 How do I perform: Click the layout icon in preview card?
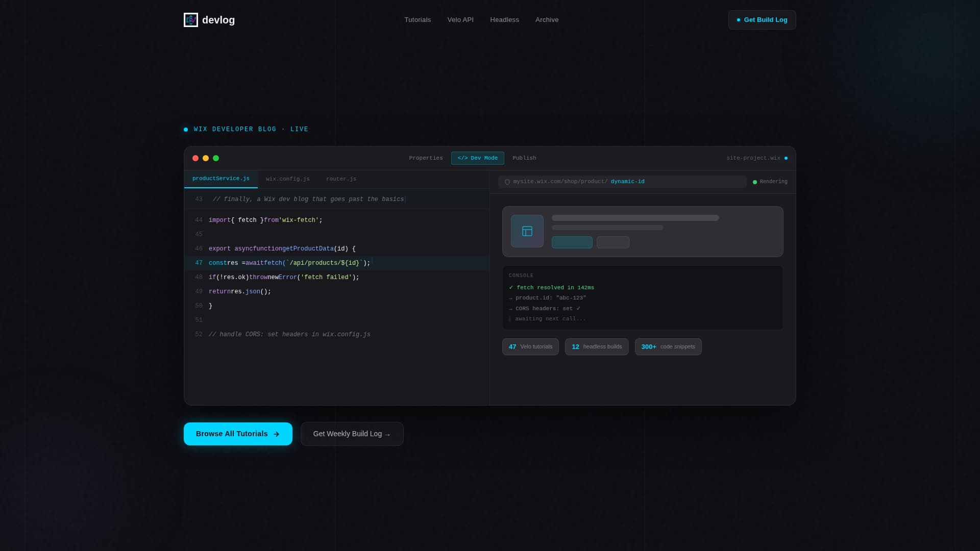click(527, 231)
